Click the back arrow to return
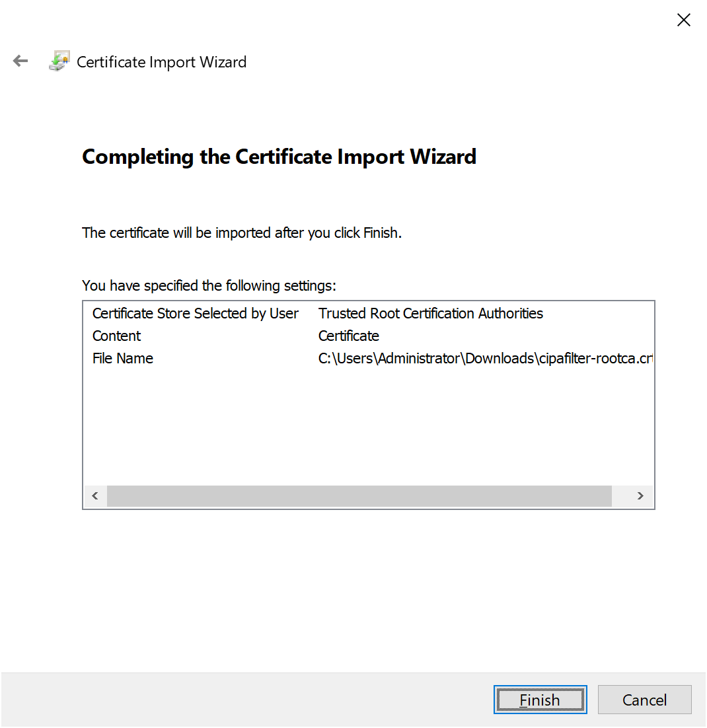707x728 pixels. (x=20, y=61)
